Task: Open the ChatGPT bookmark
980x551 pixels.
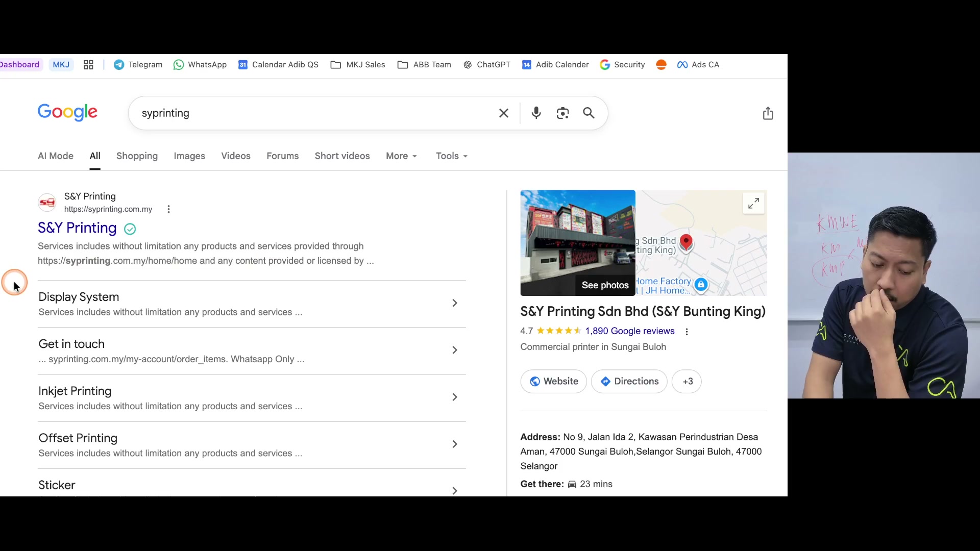Action: [487, 65]
